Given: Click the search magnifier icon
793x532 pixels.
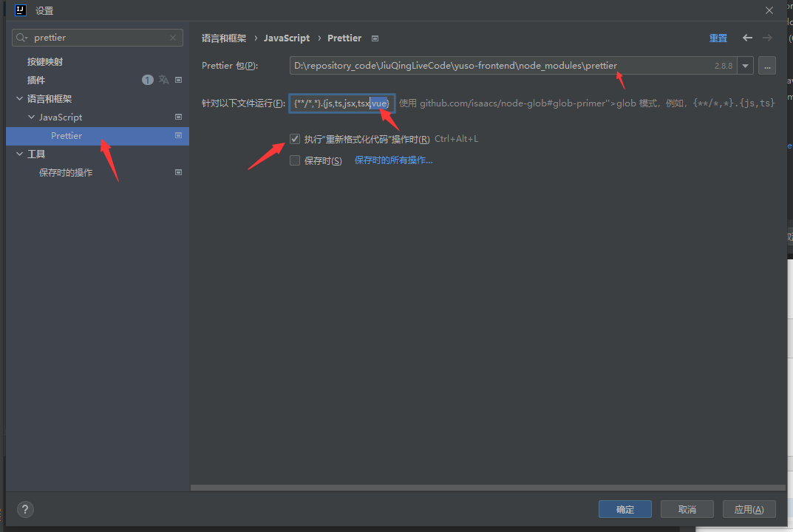Looking at the screenshot, I should pos(21,38).
